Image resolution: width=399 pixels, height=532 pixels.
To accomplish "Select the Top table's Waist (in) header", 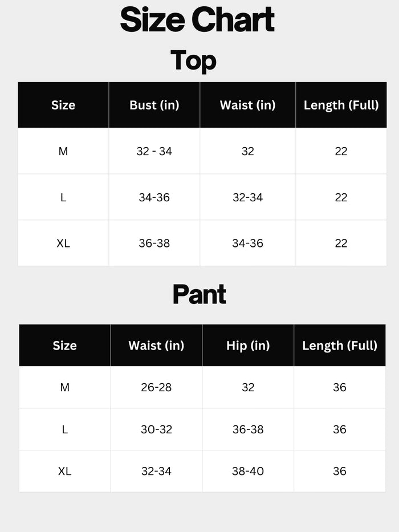I will (x=247, y=105).
